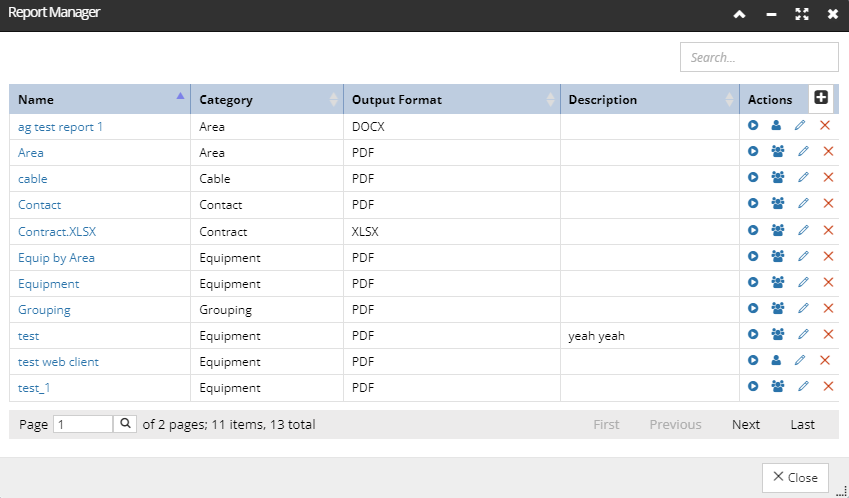Edit the 'Equipment' report
Screen dimensions: 849x498
click(803, 282)
